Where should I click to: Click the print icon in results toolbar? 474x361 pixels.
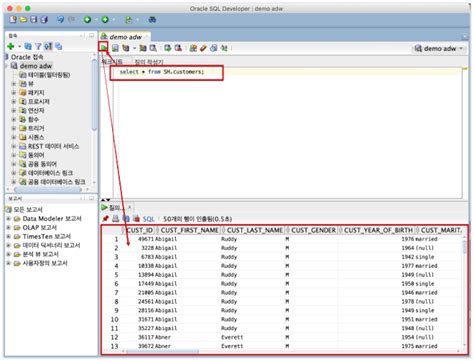coord(115,219)
